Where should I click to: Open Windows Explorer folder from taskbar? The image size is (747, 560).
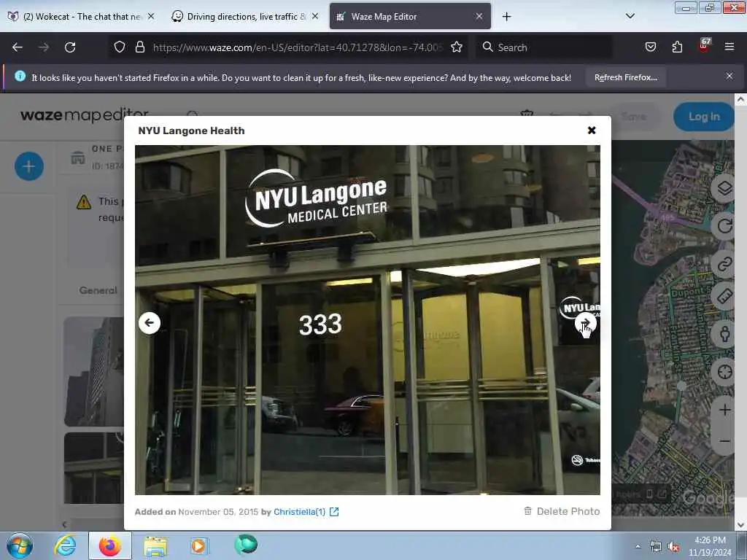point(155,547)
